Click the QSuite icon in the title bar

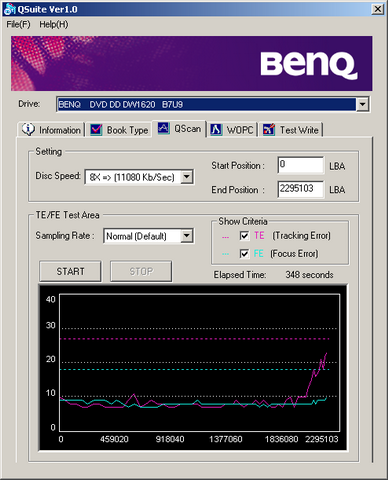point(10,9)
